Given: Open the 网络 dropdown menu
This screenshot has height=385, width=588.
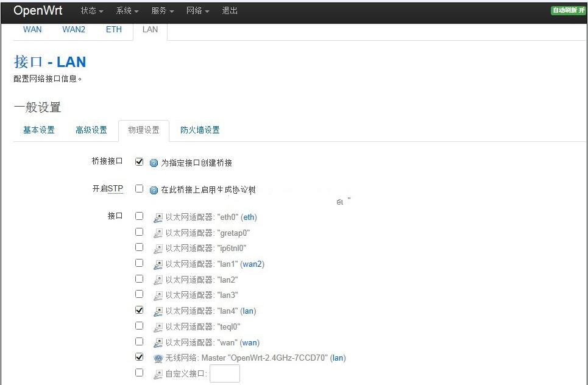Looking at the screenshot, I should (197, 11).
